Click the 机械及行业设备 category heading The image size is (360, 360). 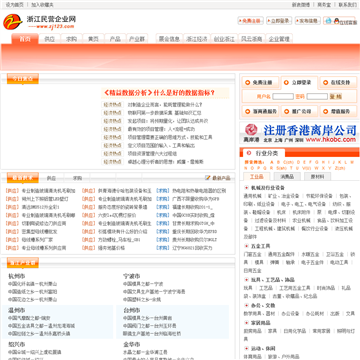(268, 188)
